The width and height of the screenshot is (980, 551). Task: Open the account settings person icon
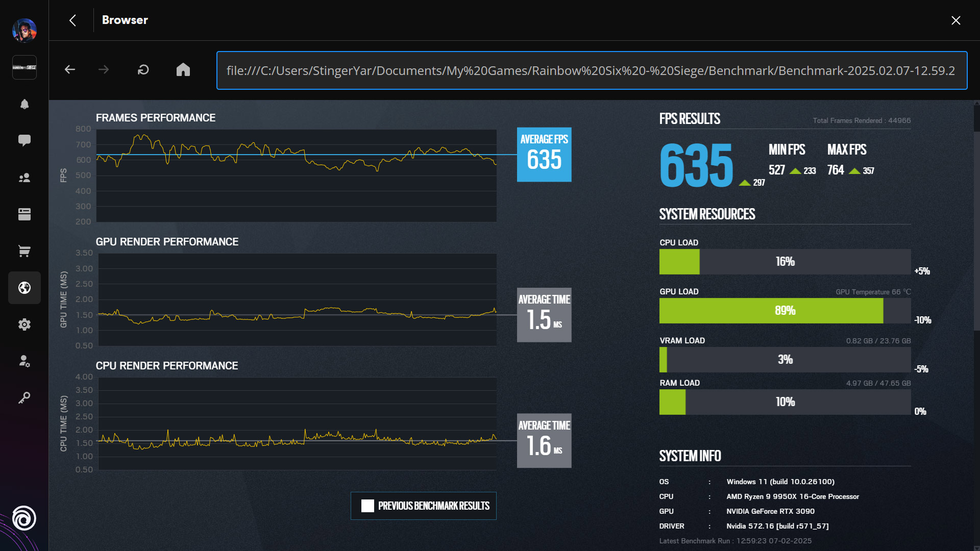pos(24,361)
